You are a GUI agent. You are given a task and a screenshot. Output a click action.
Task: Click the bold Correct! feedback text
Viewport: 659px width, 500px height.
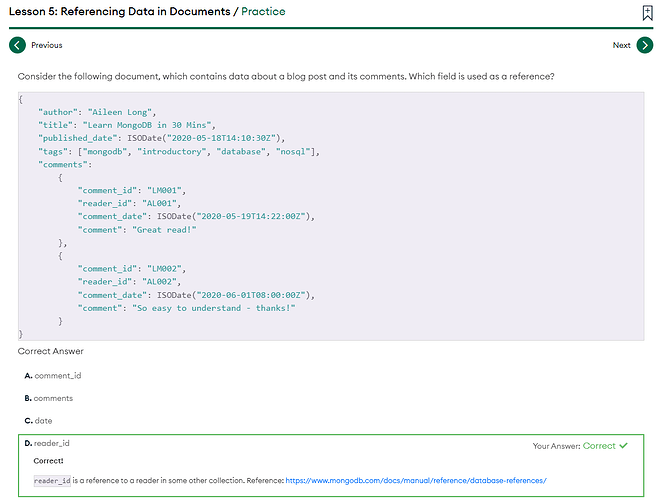[48, 461]
